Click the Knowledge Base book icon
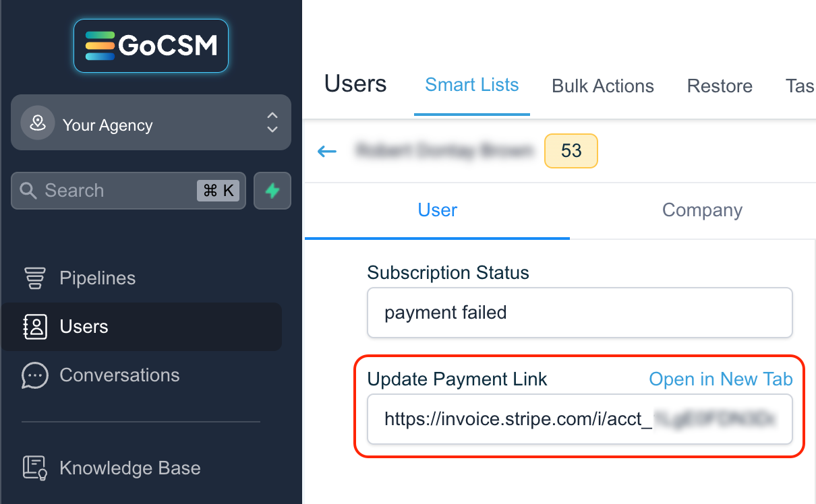Image resolution: width=816 pixels, height=504 pixels. point(34,468)
